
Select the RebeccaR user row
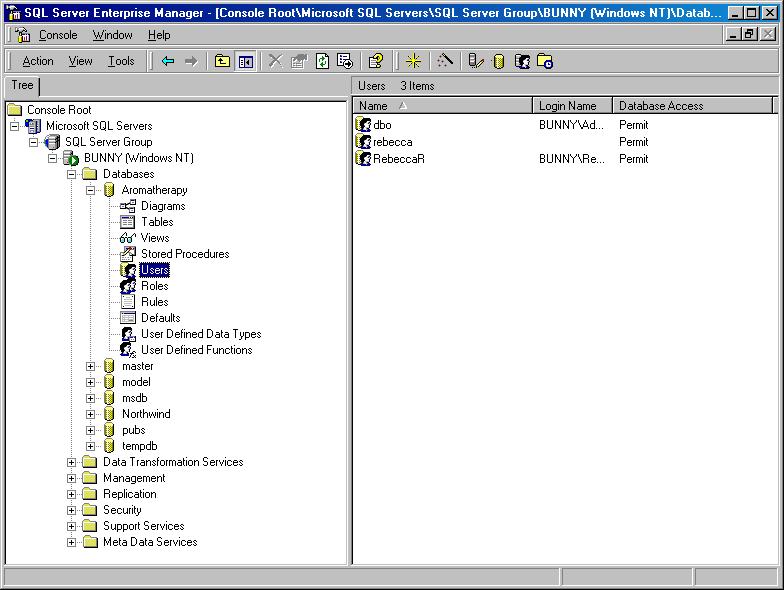(x=565, y=159)
